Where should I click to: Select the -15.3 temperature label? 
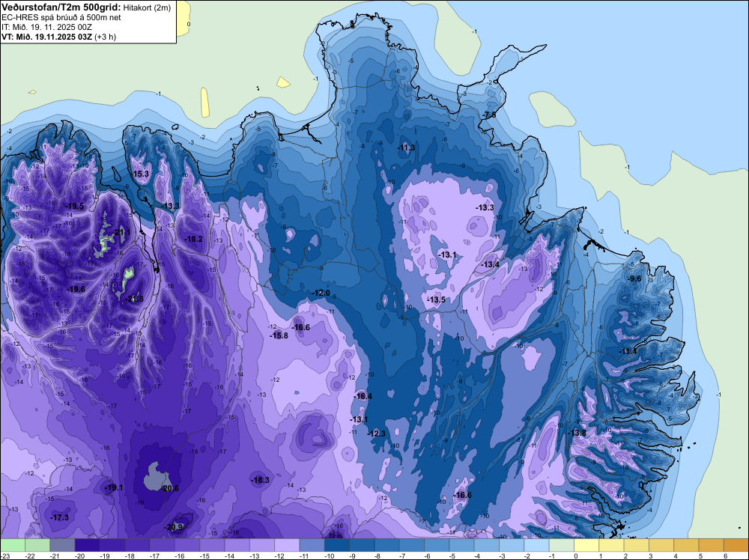(x=141, y=174)
